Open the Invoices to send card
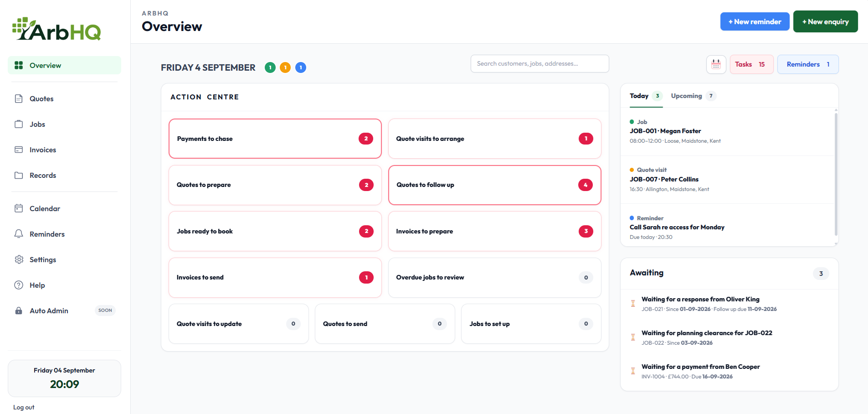The height and width of the screenshot is (414, 868). pos(275,277)
